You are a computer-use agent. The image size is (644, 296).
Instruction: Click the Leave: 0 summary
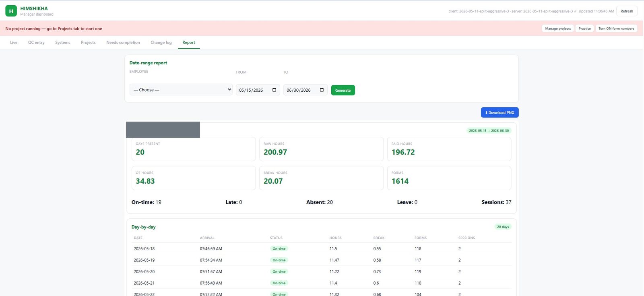click(407, 202)
